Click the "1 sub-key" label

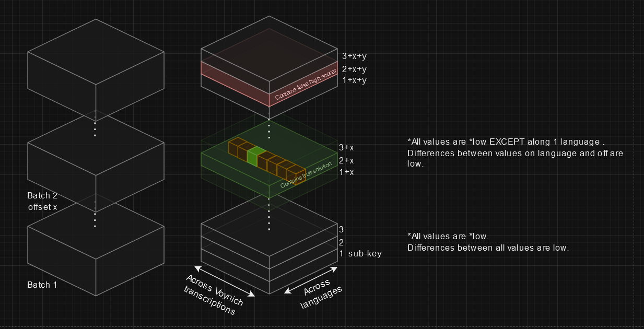[x=360, y=254]
